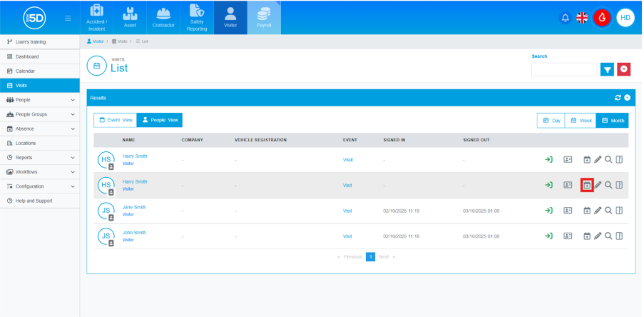Expand the Absence sidebar section
This screenshot has height=317, width=644.
point(39,129)
